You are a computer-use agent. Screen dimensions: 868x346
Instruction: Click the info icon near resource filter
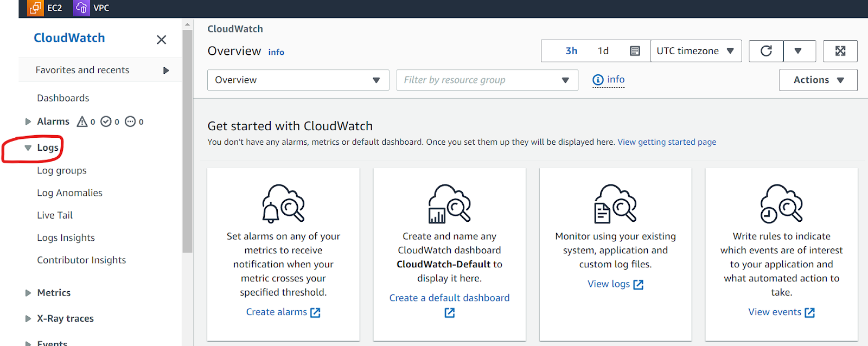tap(598, 80)
